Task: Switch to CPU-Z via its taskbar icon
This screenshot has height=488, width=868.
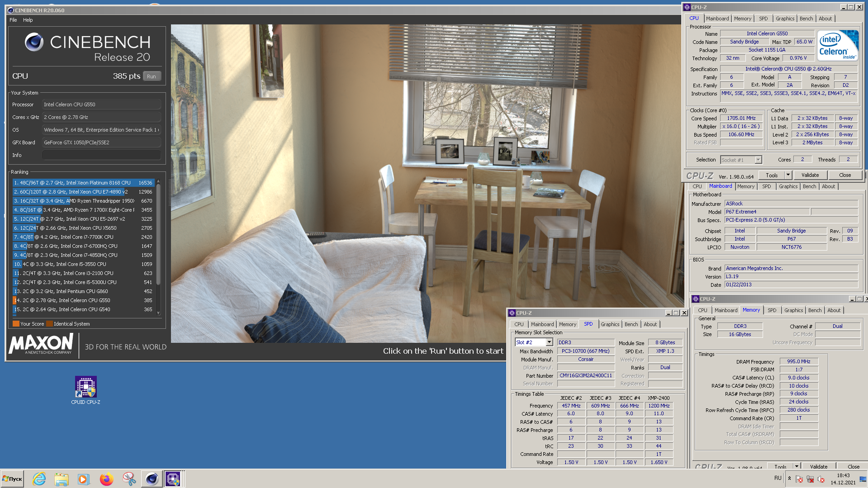Action: (x=173, y=479)
